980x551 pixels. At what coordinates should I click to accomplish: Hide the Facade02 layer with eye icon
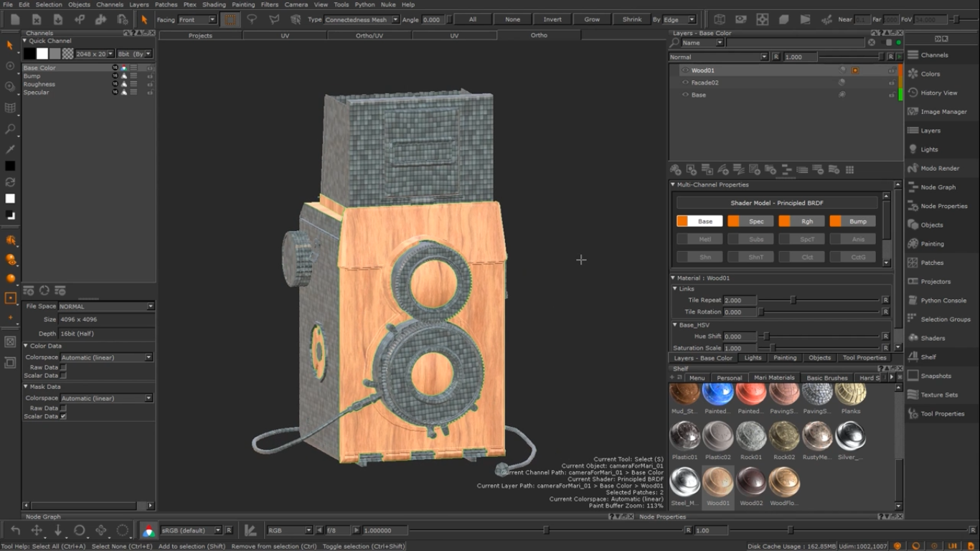[x=685, y=83]
